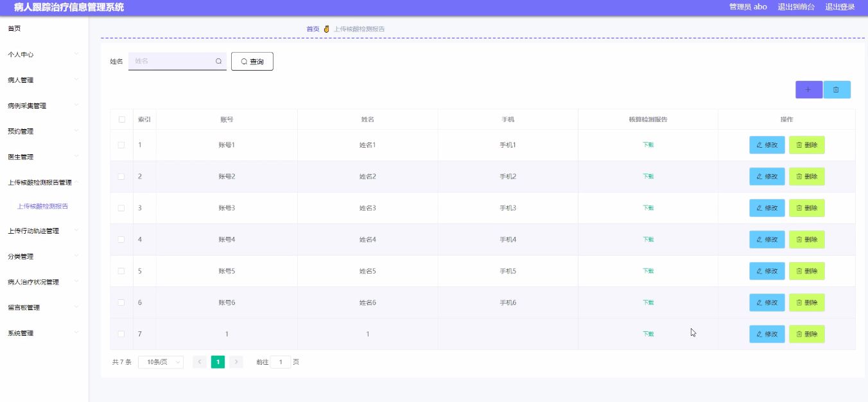Click 修改 for row 账号3
The height and width of the screenshot is (402, 868).
click(767, 208)
